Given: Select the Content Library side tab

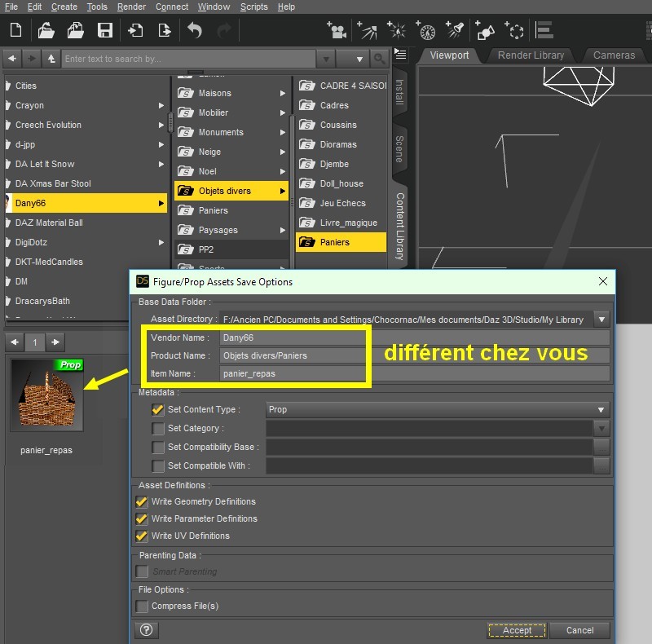Looking at the screenshot, I should pos(399,226).
